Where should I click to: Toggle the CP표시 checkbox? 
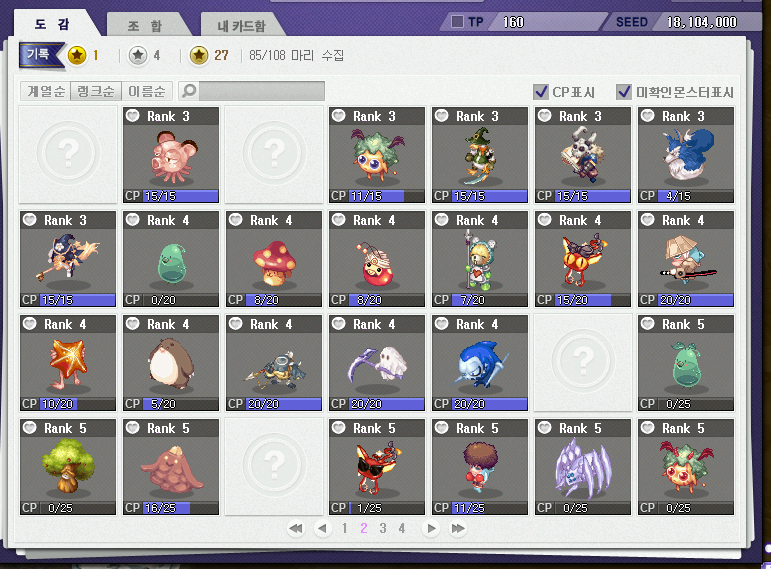tap(541, 91)
